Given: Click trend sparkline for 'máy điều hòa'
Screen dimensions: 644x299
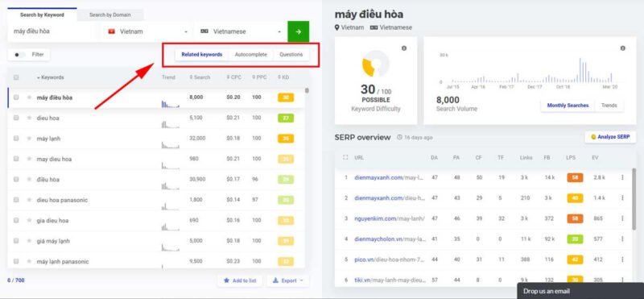Looking at the screenshot, I should 170,104.
